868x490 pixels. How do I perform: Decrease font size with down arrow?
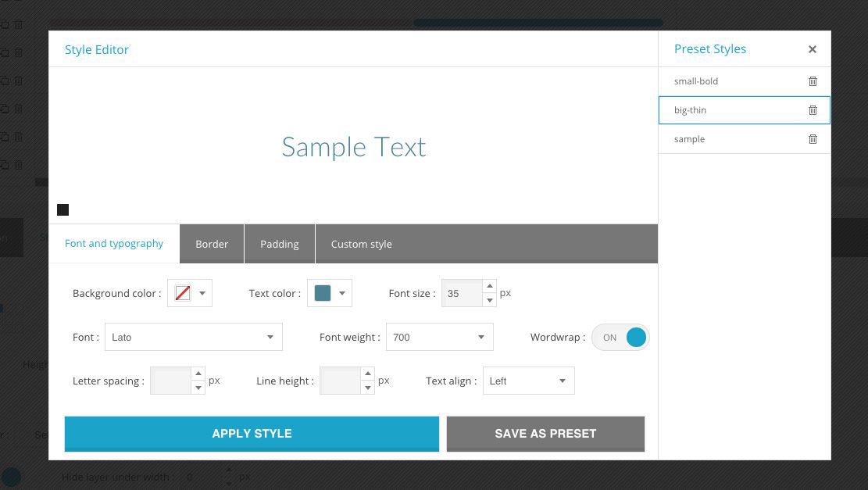[489, 300]
